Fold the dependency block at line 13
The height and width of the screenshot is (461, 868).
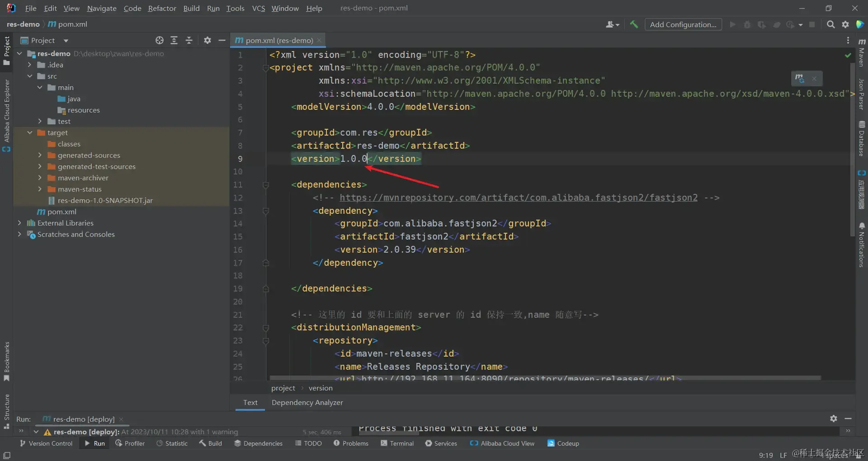pos(266,211)
